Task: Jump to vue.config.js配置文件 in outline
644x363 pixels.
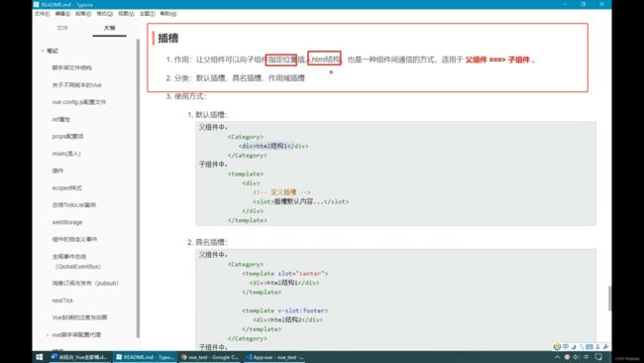Action: tap(79, 102)
